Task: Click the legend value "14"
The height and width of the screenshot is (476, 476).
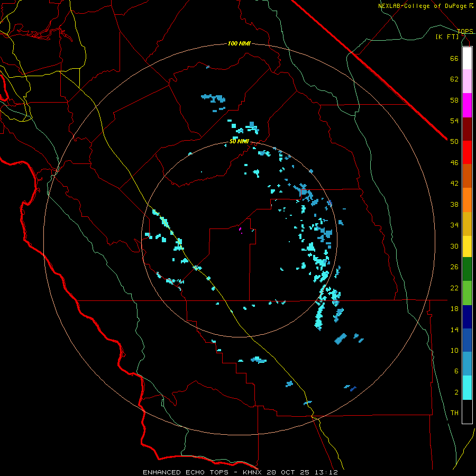Action: tap(454, 329)
